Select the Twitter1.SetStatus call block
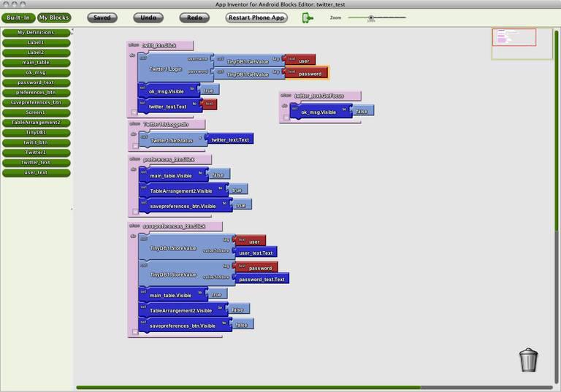The image size is (561, 392). click(169, 139)
